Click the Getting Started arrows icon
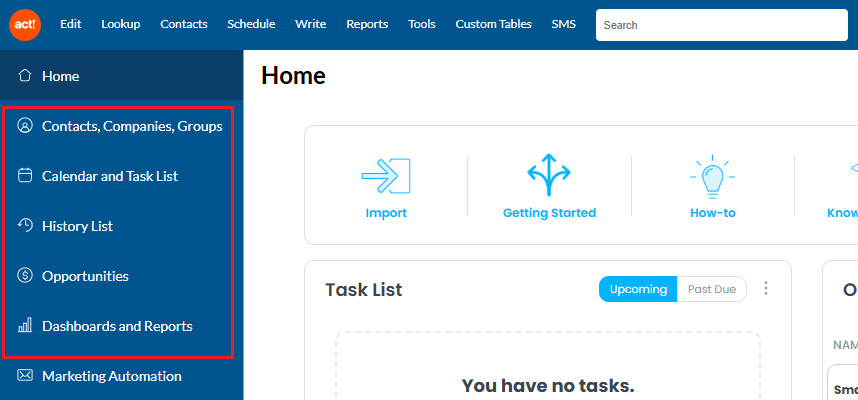The image size is (858, 400). click(x=549, y=175)
